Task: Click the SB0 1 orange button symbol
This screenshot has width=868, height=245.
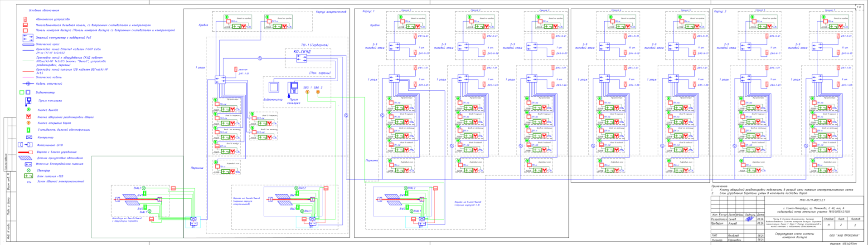Action: pyautogui.click(x=307, y=92)
